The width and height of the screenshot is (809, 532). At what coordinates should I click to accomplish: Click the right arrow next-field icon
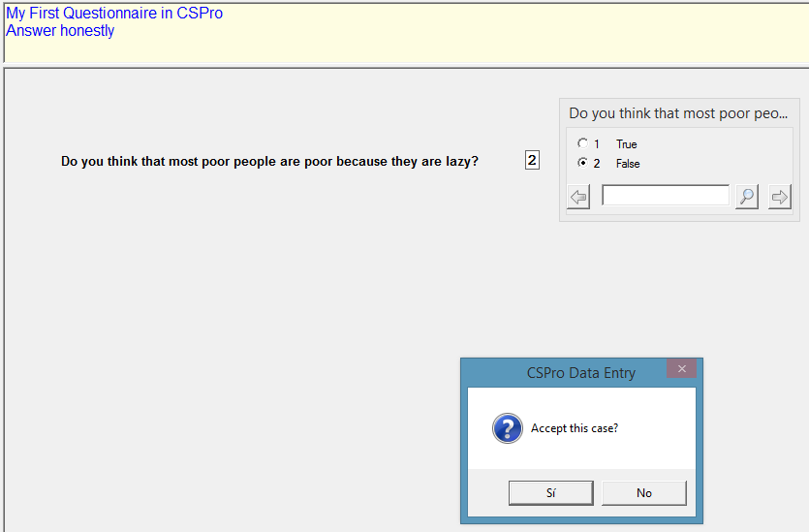click(x=779, y=198)
